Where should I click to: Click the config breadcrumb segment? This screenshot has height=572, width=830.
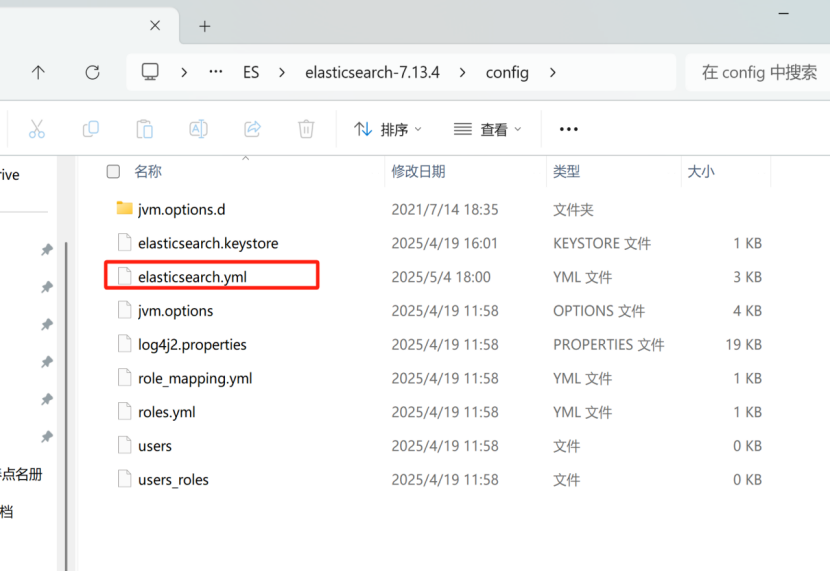[x=507, y=72]
